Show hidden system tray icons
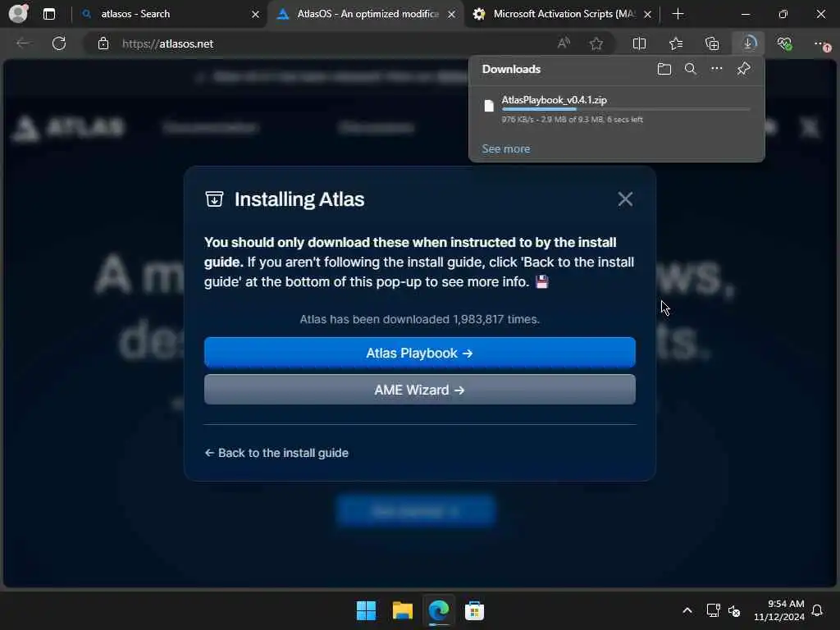Screen dimensions: 840x630 [x=687, y=610]
